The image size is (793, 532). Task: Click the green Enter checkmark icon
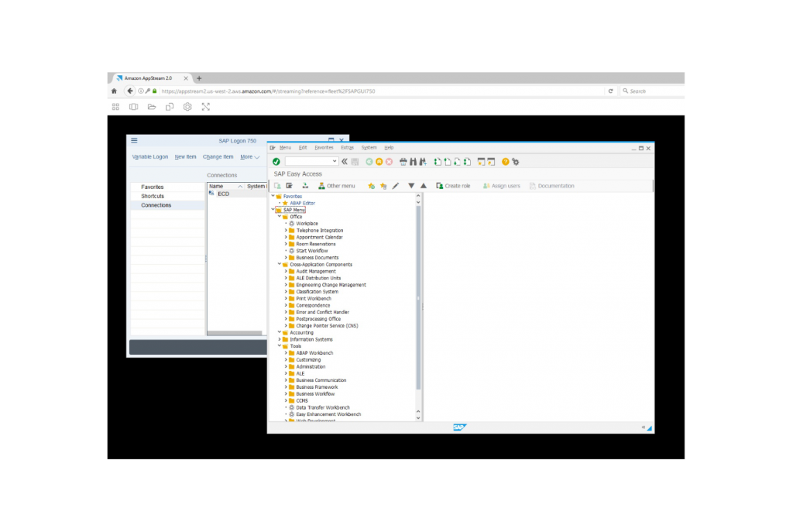tap(276, 162)
